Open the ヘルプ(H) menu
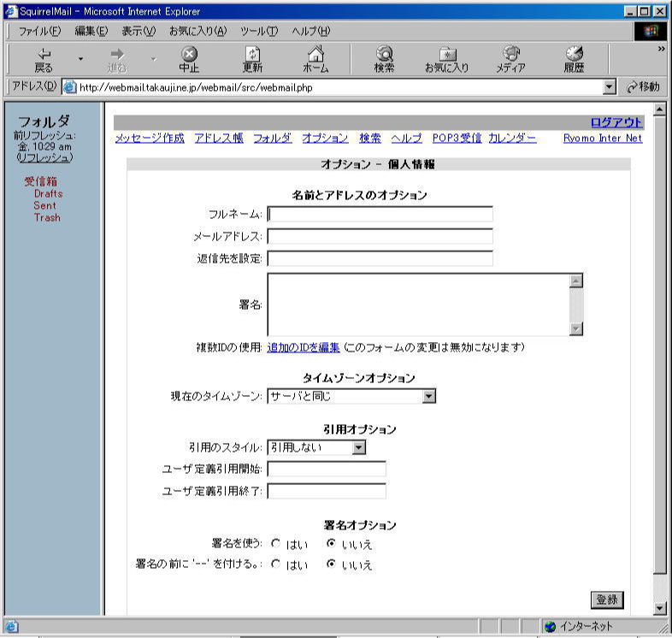The image size is (672, 638). [310, 31]
